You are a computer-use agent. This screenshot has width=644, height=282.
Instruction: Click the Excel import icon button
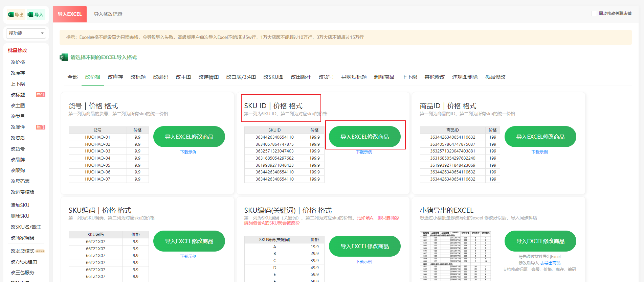click(x=36, y=15)
